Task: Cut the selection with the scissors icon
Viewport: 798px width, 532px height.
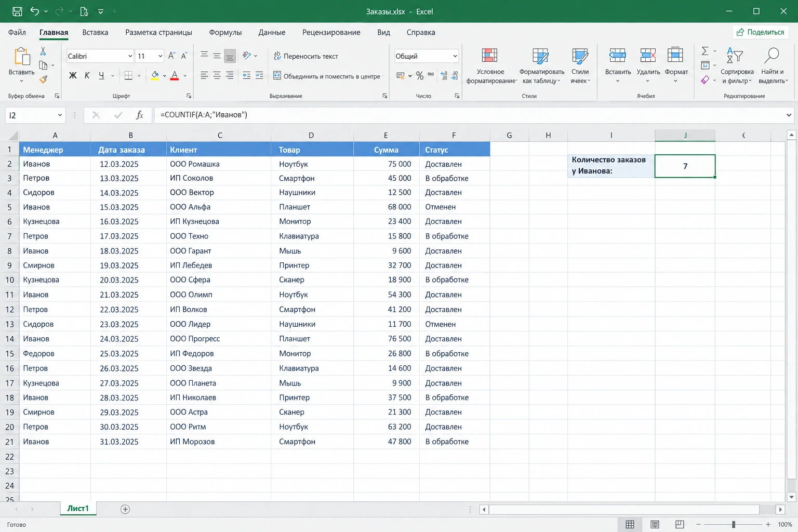Action: pos(43,51)
